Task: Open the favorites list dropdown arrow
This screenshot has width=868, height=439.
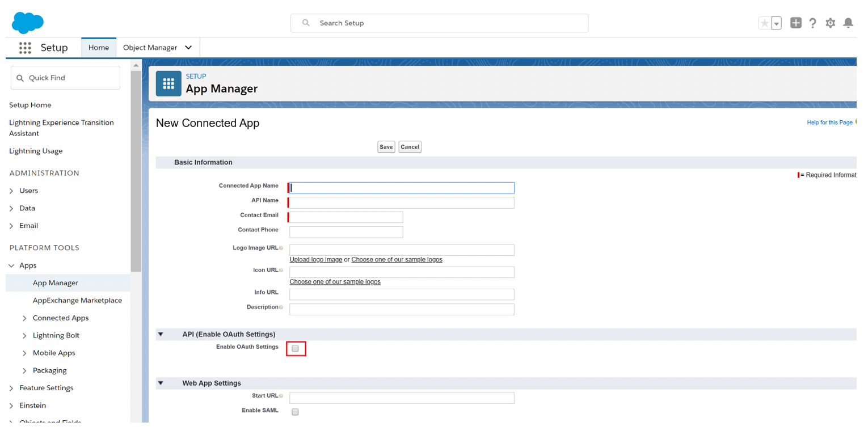Action: (x=777, y=23)
